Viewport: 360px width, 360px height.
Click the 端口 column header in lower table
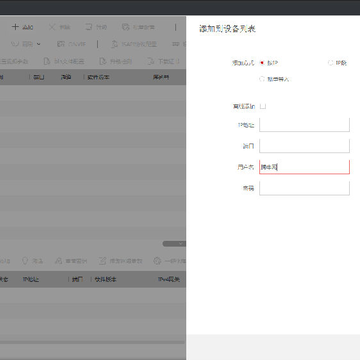coord(77,279)
